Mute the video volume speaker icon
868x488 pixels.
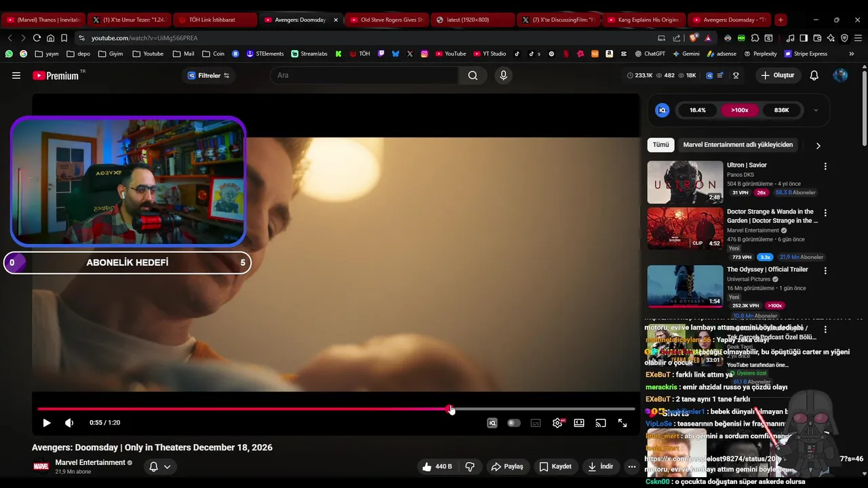coord(69,423)
